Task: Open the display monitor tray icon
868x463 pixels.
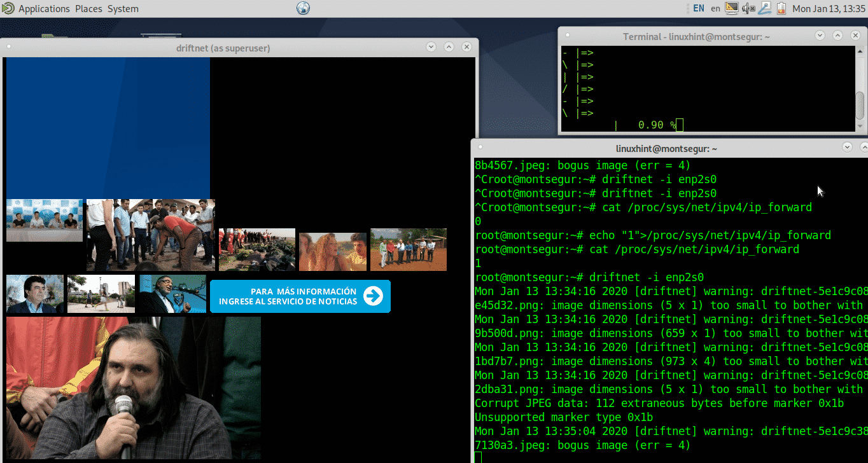Action: point(732,8)
